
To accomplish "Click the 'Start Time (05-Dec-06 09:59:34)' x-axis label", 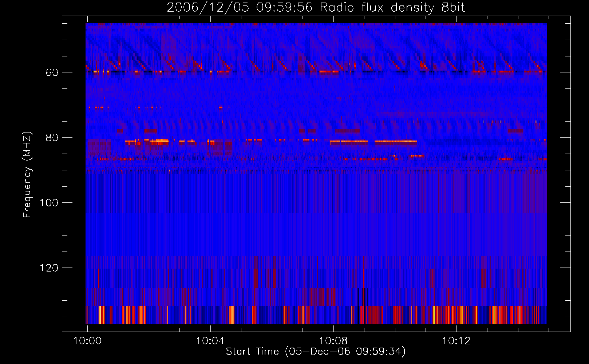I will point(316,352).
